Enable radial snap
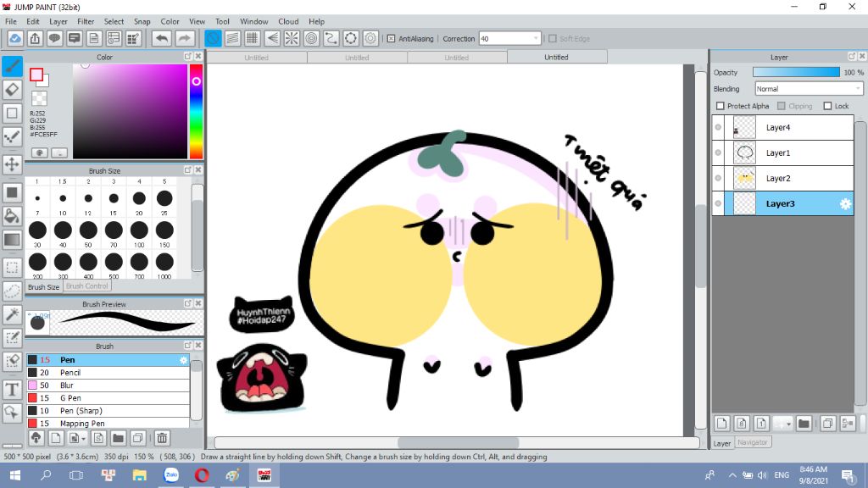Image resolution: width=868 pixels, height=488 pixels. coord(292,38)
